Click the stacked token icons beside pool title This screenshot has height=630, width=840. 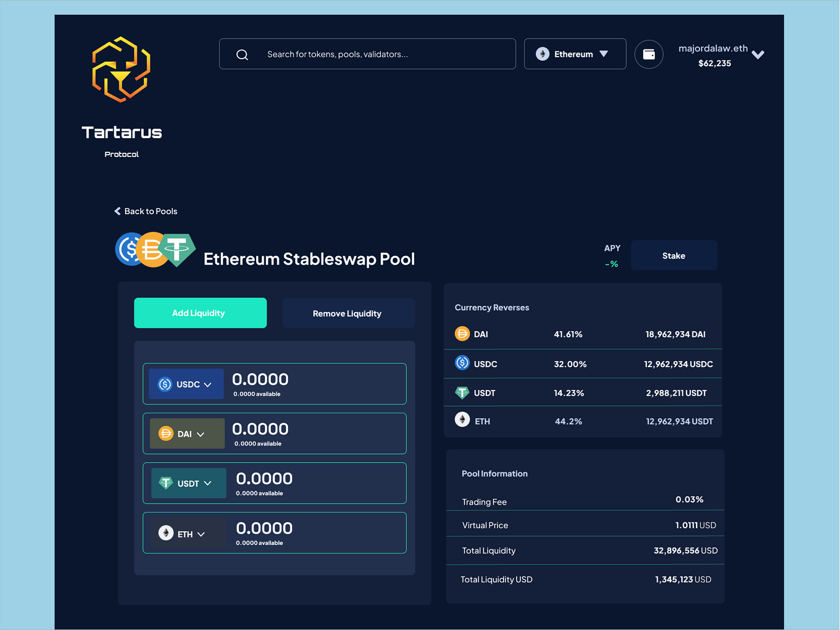pyautogui.click(x=155, y=250)
